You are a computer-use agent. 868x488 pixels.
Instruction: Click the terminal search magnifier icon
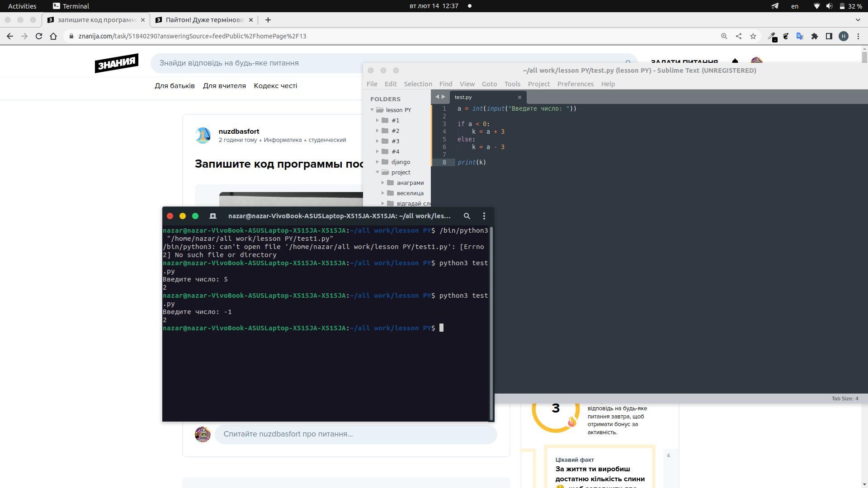click(467, 216)
